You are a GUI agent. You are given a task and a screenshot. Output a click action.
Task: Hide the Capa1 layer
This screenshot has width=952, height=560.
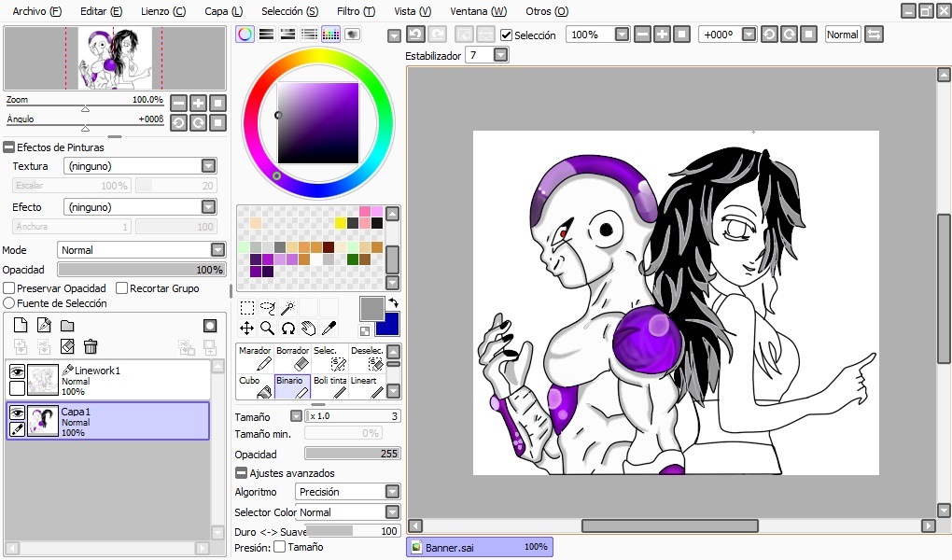pyautogui.click(x=17, y=413)
